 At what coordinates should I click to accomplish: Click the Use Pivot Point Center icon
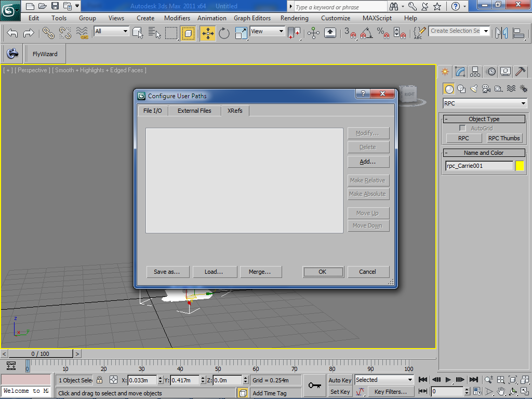pyautogui.click(x=294, y=33)
